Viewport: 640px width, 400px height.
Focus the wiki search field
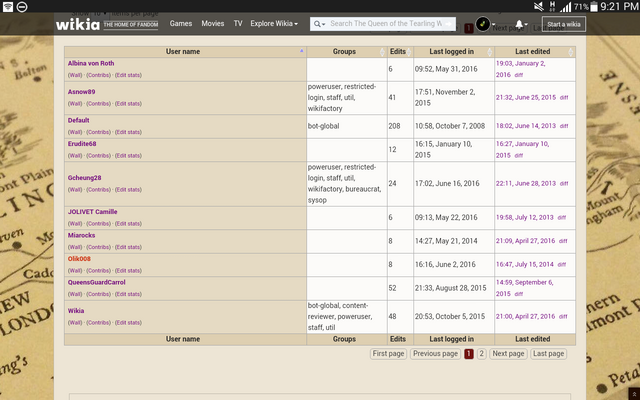coord(386,24)
